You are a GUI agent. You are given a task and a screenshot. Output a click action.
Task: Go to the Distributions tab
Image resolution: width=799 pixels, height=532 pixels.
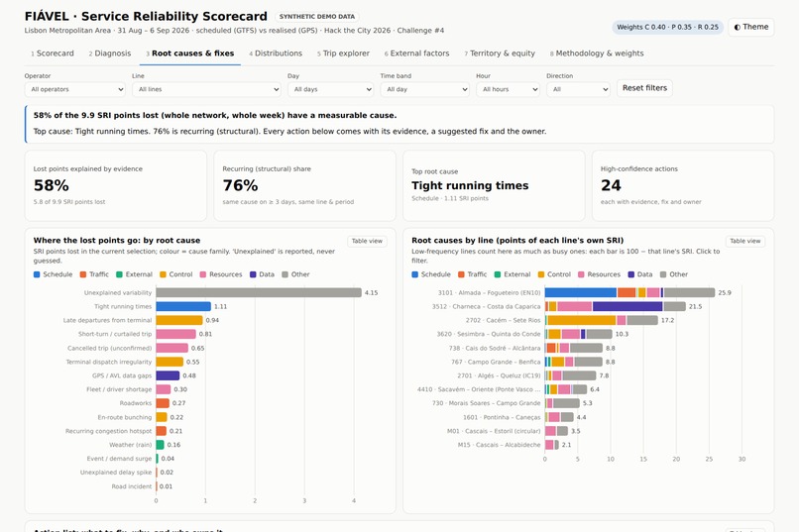276,53
